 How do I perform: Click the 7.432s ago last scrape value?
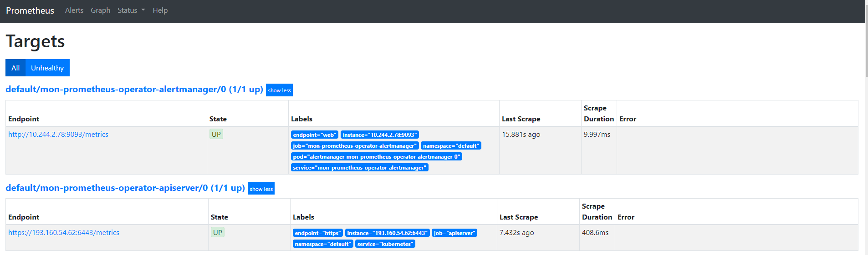[517, 233]
